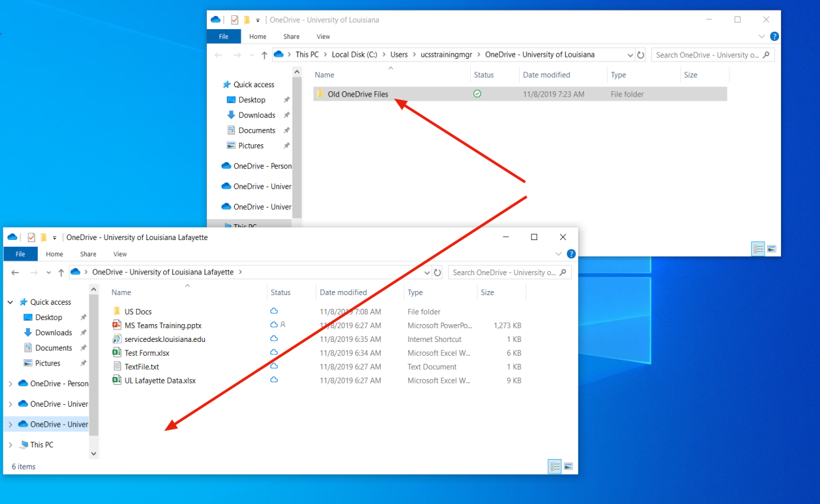Click the cloud status icon for Test Form.xlsx
Viewport: 820px width, 504px height.
point(274,353)
